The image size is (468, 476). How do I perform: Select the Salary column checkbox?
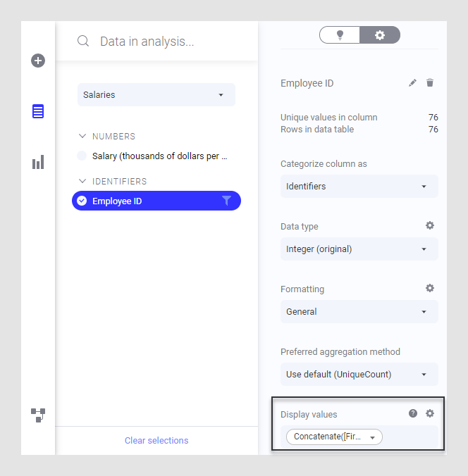(x=82, y=156)
